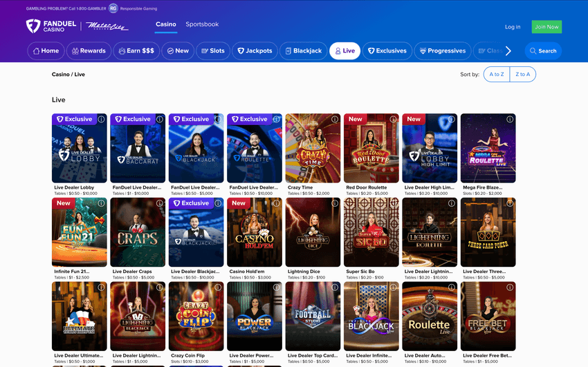
Task: Open the New games category
Action: coord(178,50)
